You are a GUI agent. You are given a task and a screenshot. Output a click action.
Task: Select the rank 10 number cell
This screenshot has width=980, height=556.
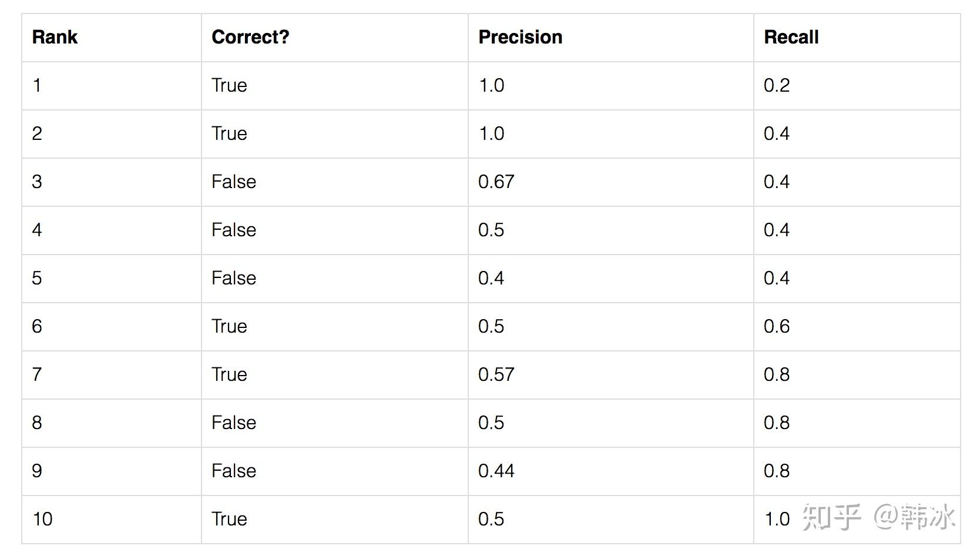[x=42, y=519]
